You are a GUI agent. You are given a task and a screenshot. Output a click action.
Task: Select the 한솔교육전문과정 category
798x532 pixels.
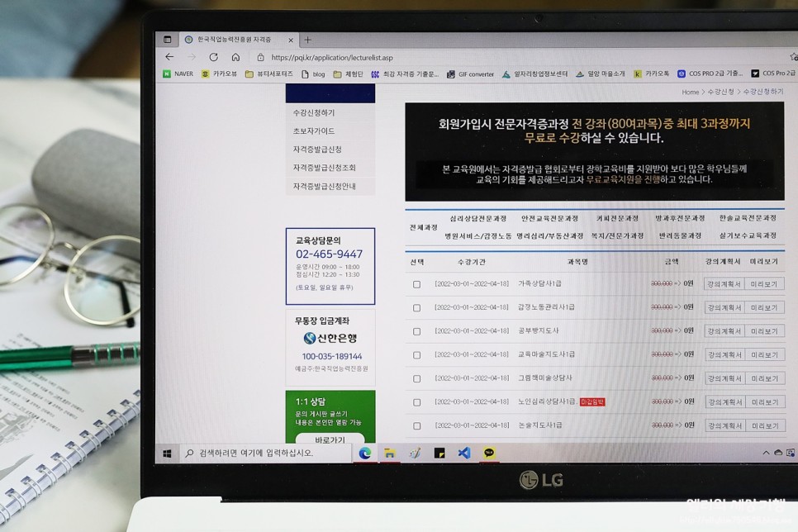[x=748, y=218]
